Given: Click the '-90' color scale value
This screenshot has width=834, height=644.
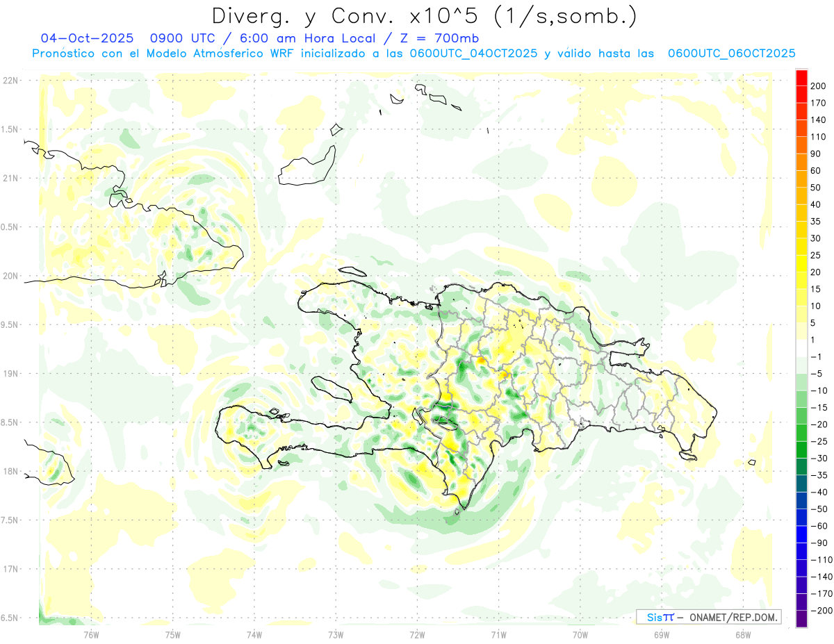Looking at the screenshot, I should (x=820, y=543).
